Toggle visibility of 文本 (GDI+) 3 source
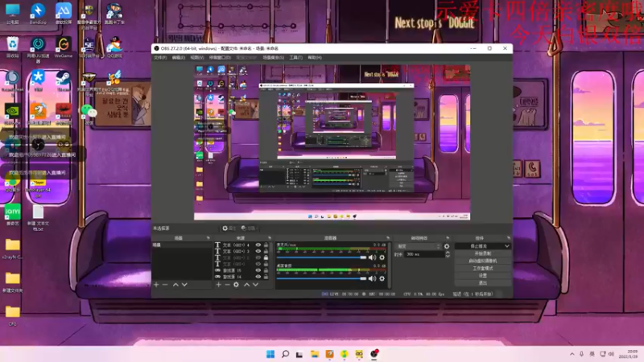The height and width of the screenshot is (362, 644). click(258, 251)
